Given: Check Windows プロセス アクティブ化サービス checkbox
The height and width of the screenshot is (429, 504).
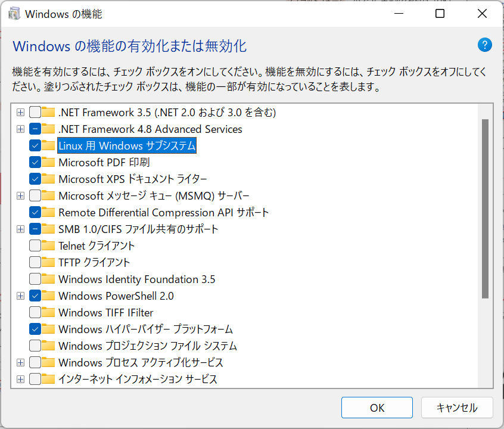Looking at the screenshot, I should [x=35, y=362].
